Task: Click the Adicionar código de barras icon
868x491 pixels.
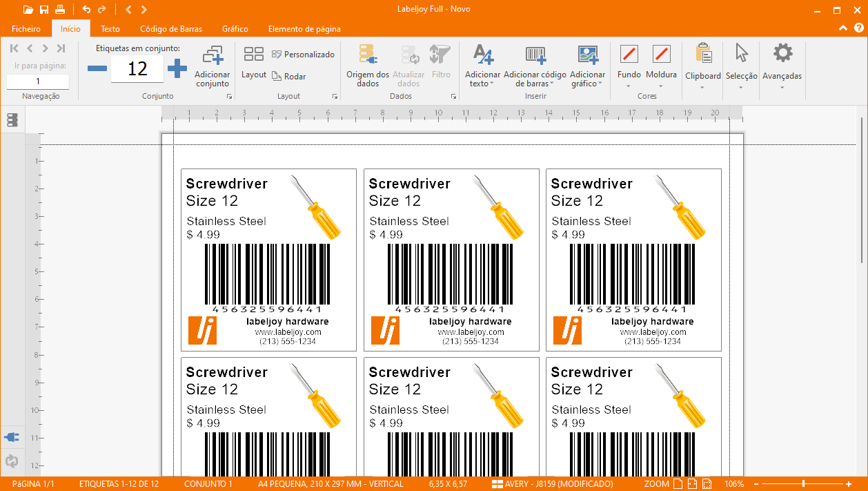Action: (535, 55)
